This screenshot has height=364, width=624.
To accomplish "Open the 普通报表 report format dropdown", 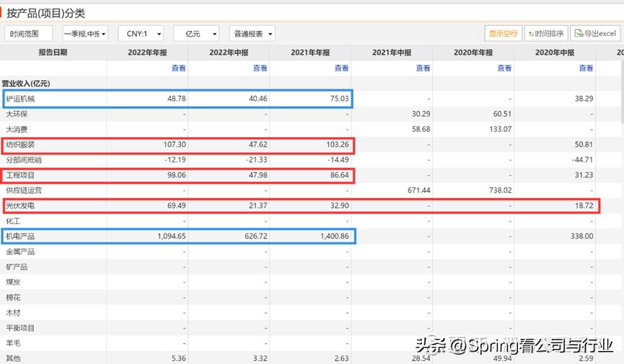I will point(252,34).
